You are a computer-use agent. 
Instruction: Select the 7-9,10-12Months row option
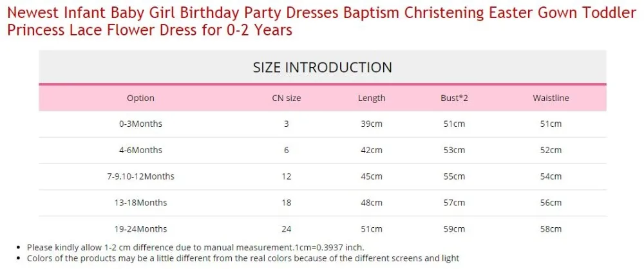coord(140,176)
